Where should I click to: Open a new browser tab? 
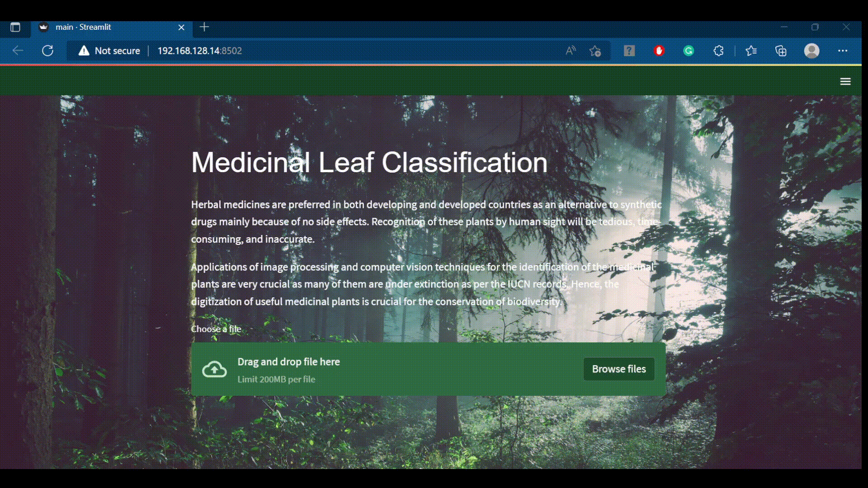tap(204, 27)
